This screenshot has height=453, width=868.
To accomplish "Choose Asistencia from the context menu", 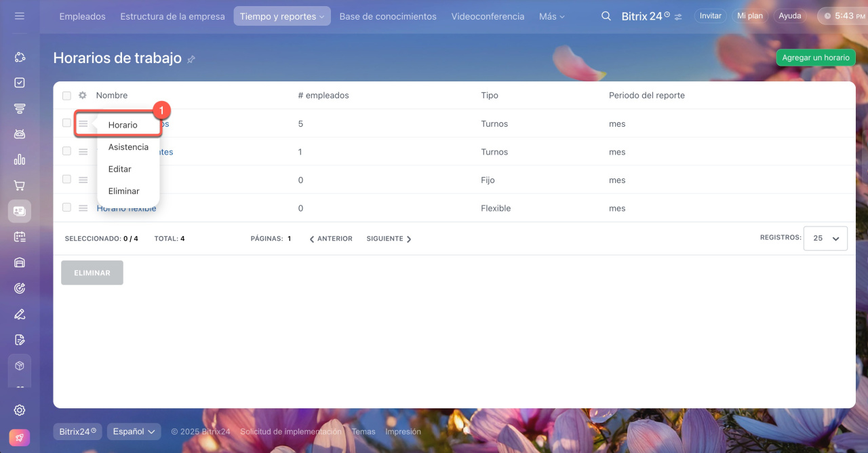I will pos(128,147).
